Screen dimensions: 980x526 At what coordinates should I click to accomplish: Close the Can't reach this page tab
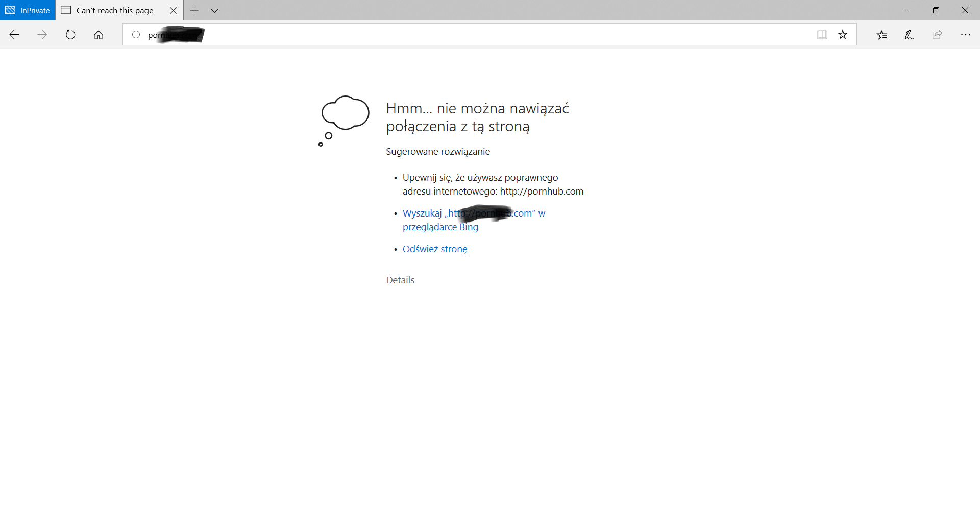coord(174,10)
